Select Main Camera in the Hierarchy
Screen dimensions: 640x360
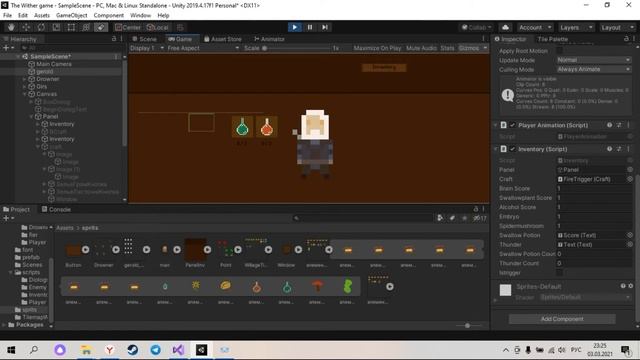point(54,64)
